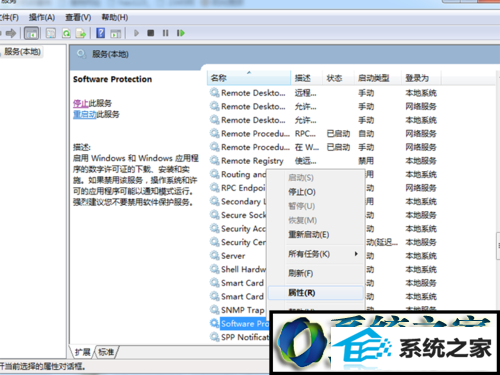Click gear icon beside Software Protection
The width and height of the screenshot is (500, 375).
(214, 323)
